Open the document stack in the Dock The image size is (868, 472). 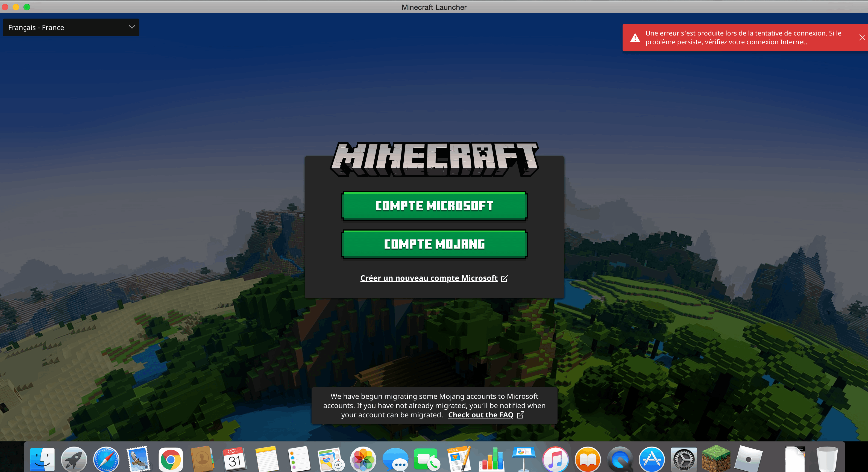point(795,459)
